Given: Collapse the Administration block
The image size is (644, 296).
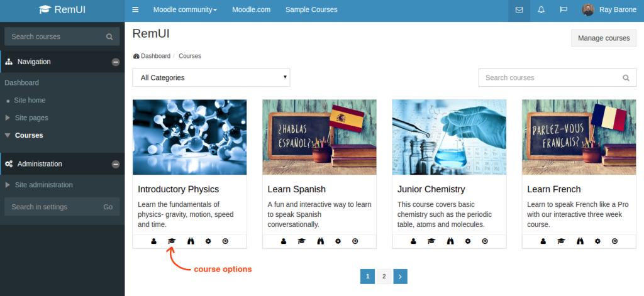Looking at the screenshot, I should point(115,164).
